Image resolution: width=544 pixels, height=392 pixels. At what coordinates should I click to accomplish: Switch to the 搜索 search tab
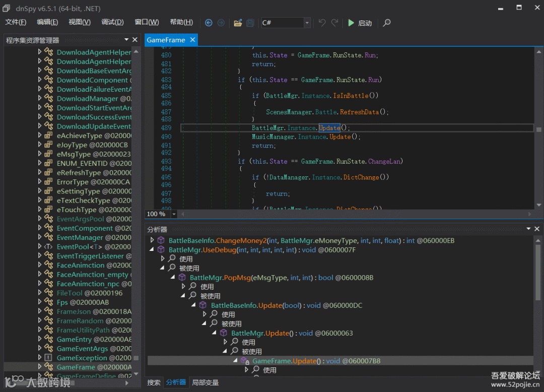(154, 382)
